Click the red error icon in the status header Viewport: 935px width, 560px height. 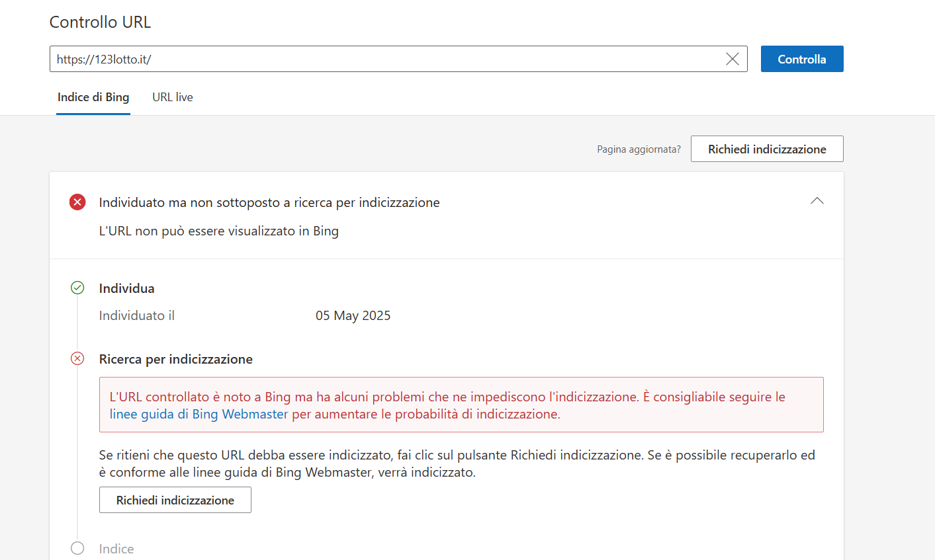(77, 202)
